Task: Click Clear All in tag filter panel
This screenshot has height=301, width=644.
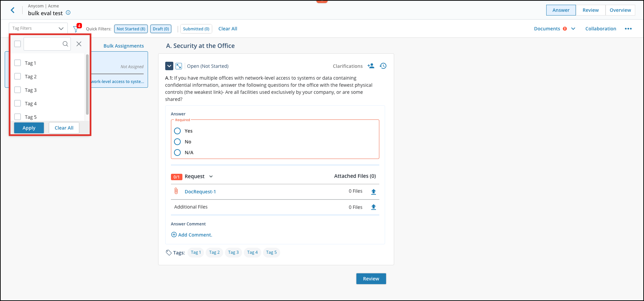Action: [64, 128]
